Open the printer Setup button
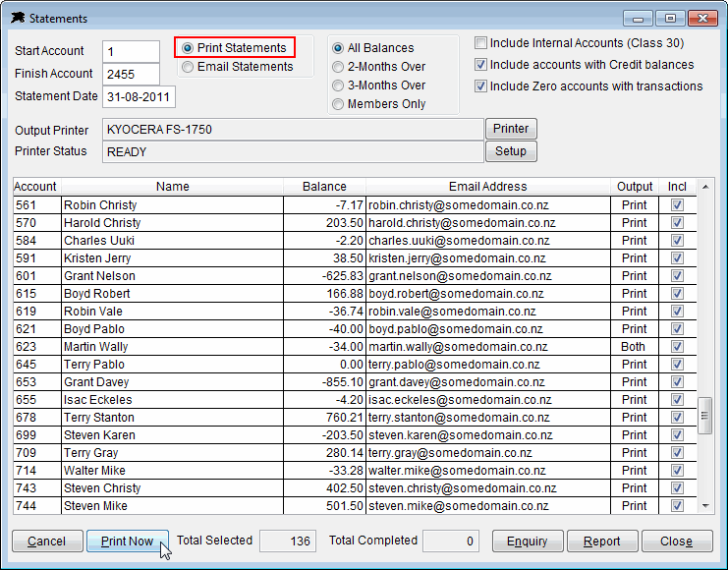Image resolution: width=728 pixels, height=570 pixels. (x=511, y=151)
